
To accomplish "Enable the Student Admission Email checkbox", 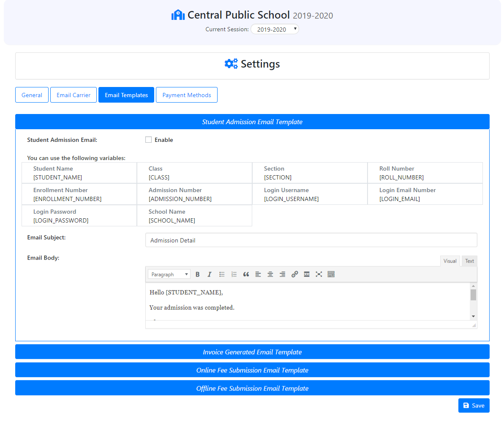I will 148,140.
